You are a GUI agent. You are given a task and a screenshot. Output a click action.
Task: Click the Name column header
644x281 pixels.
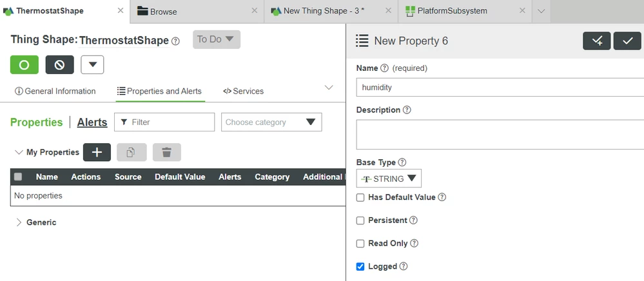click(47, 177)
